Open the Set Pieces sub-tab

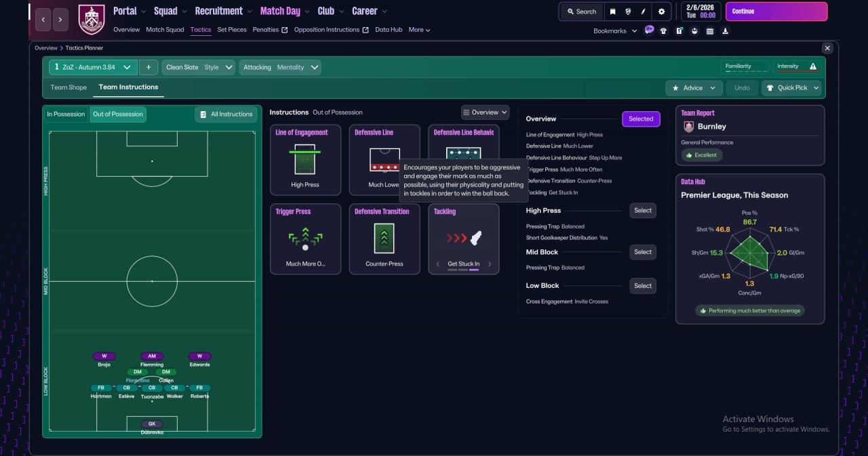(232, 30)
